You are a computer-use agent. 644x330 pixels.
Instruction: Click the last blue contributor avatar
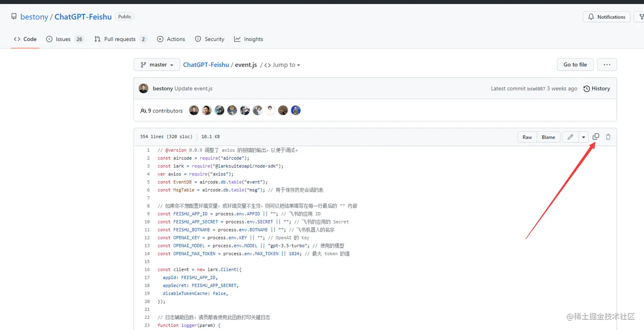point(296,110)
